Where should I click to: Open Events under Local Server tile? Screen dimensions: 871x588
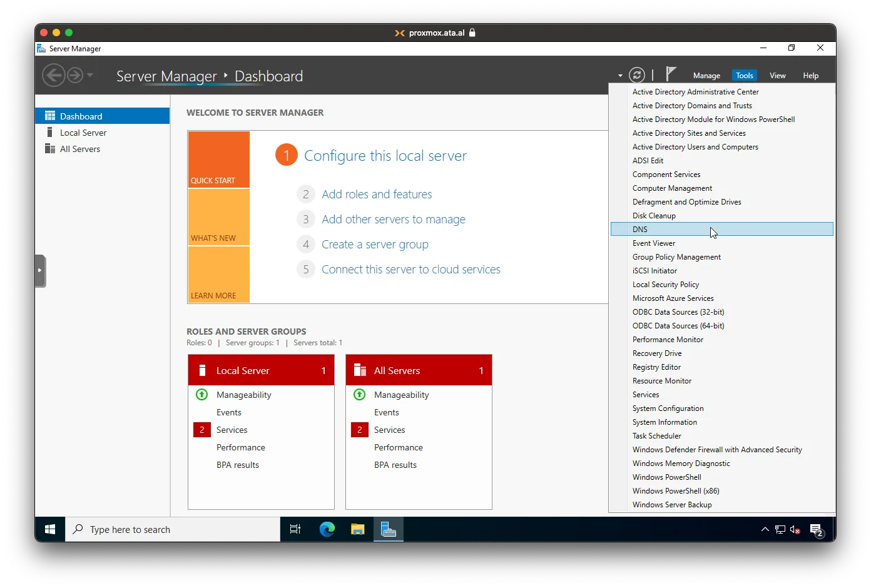229,412
